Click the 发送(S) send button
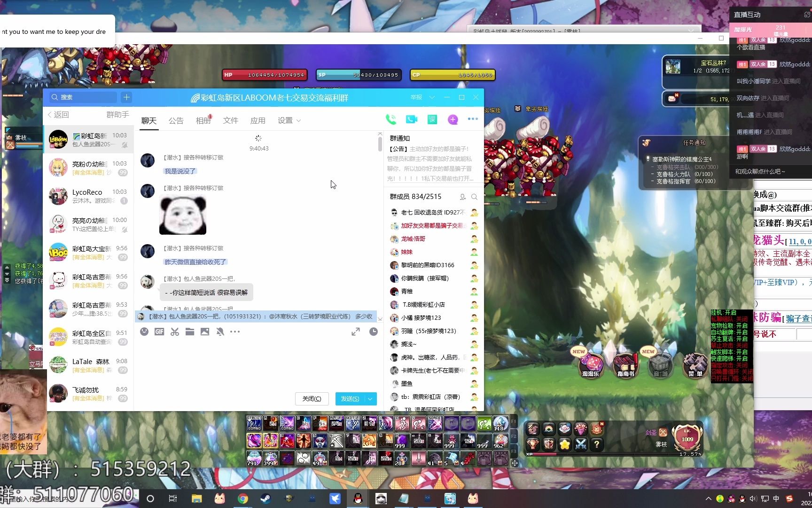Screen dimensions: 812x508 point(350,399)
